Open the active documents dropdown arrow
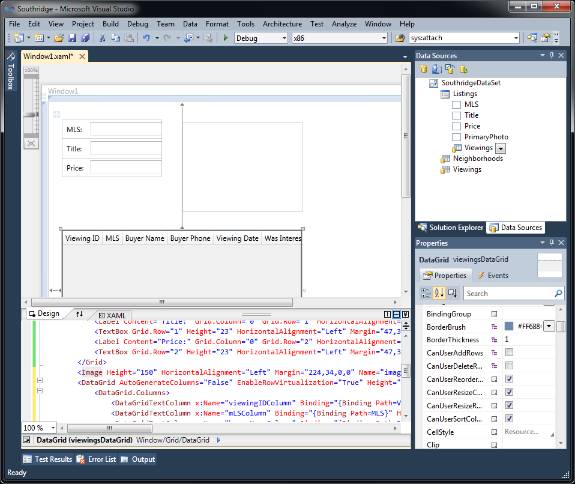The image size is (575, 484). point(405,56)
